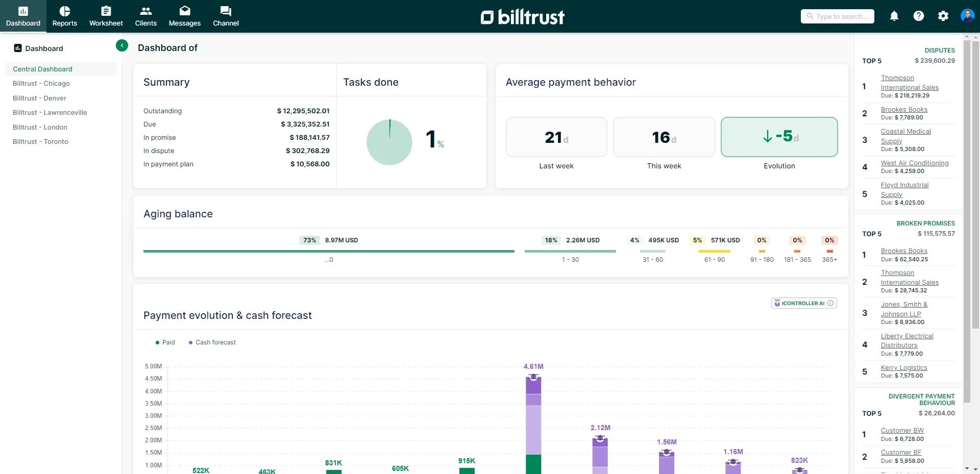Toggle the Paid legend item
Image resolution: width=980 pixels, height=474 pixels.
tap(165, 342)
